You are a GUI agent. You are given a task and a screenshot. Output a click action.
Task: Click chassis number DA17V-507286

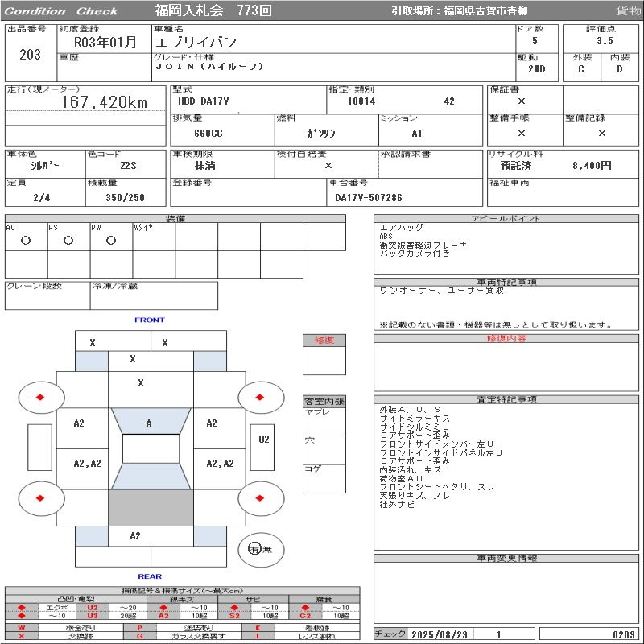click(369, 197)
